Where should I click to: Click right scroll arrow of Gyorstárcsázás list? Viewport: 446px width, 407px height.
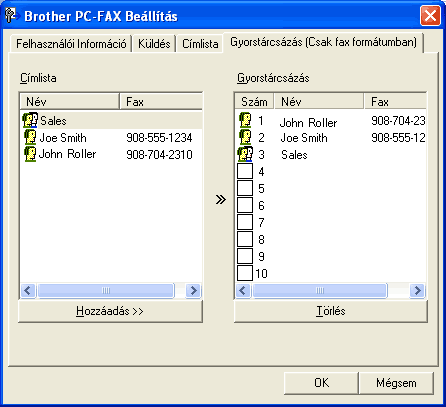pos(417,290)
